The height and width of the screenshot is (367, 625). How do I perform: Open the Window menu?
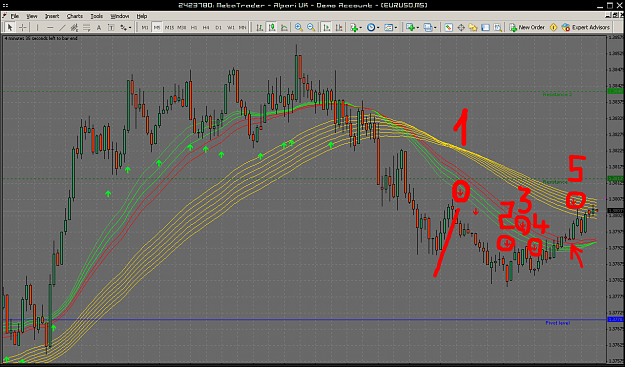click(x=120, y=16)
